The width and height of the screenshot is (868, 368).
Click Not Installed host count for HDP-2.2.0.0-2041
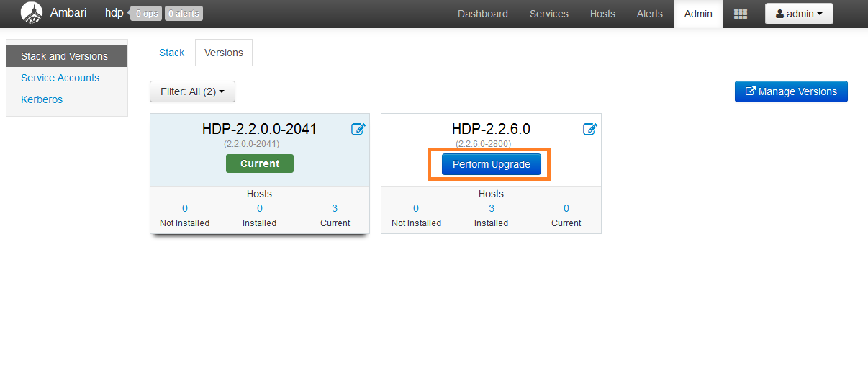click(x=185, y=208)
